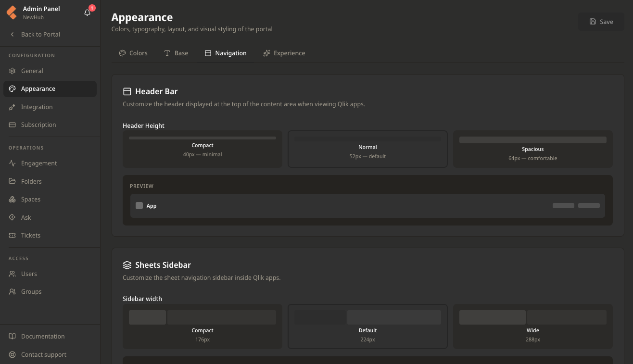Click the Base tab typography icon
This screenshot has height=364, width=633.
coord(167,53)
